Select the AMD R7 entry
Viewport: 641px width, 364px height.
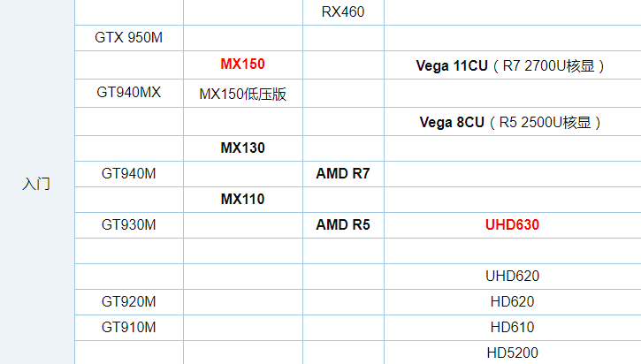coord(343,174)
